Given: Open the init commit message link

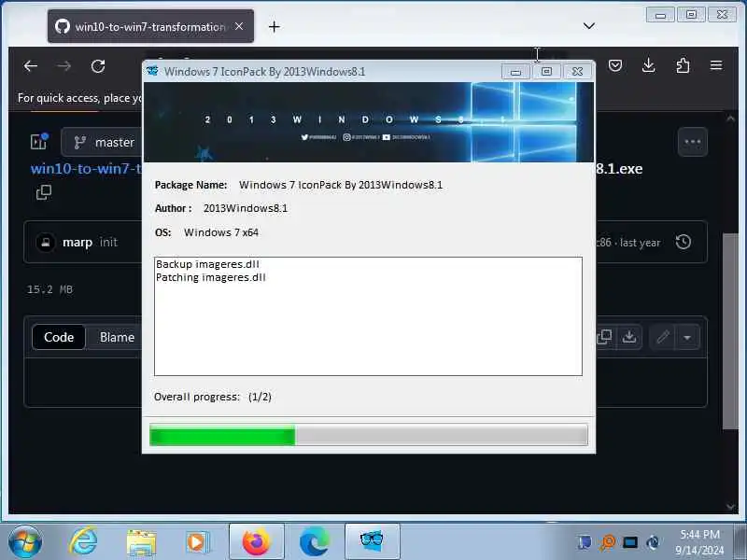Looking at the screenshot, I should [108, 243].
